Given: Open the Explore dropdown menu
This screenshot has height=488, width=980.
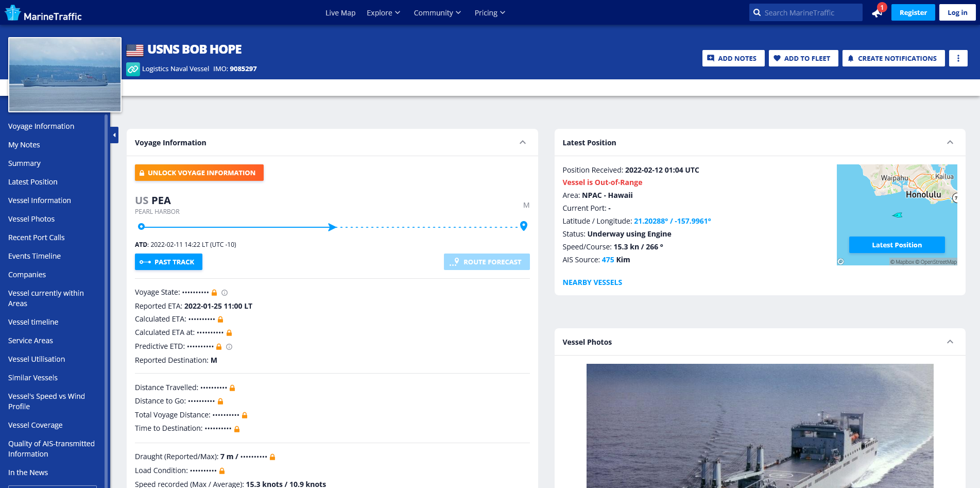Looking at the screenshot, I should (x=383, y=13).
